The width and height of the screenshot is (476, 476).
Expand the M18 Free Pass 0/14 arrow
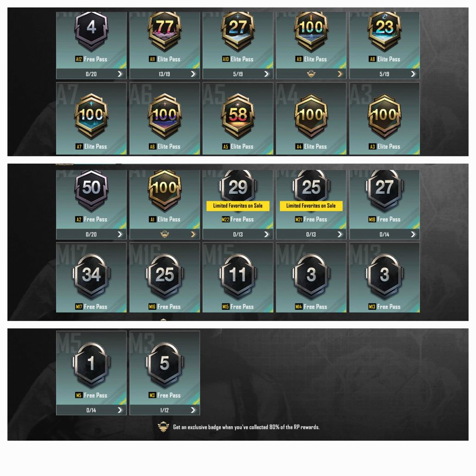coord(413,234)
